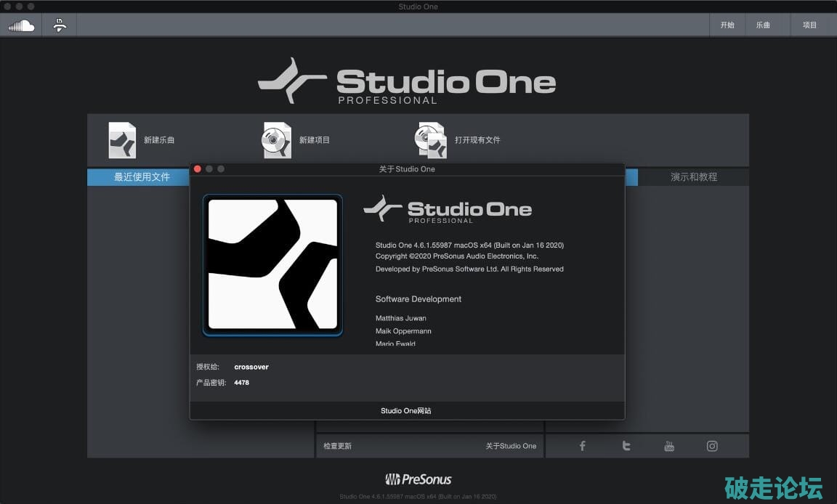Click the New Project disc icon
This screenshot has height=504, width=837.
[277, 140]
